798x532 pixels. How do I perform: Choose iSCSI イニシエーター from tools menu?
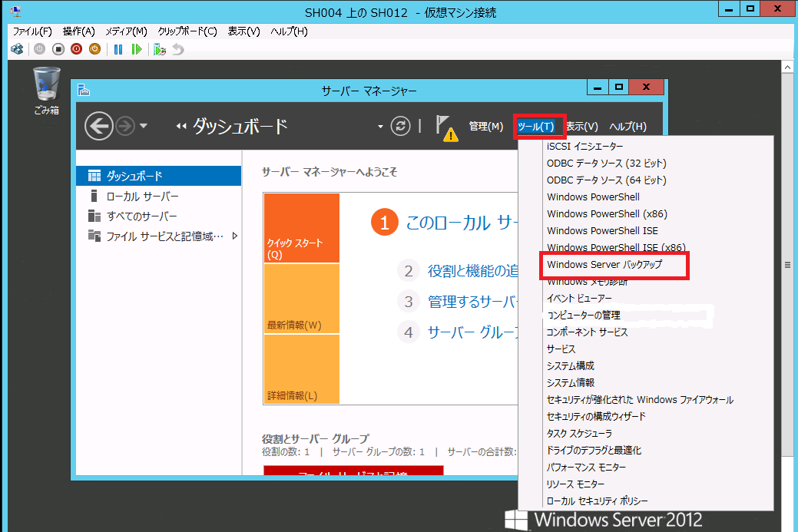pyautogui.click(x=584, y=147)
